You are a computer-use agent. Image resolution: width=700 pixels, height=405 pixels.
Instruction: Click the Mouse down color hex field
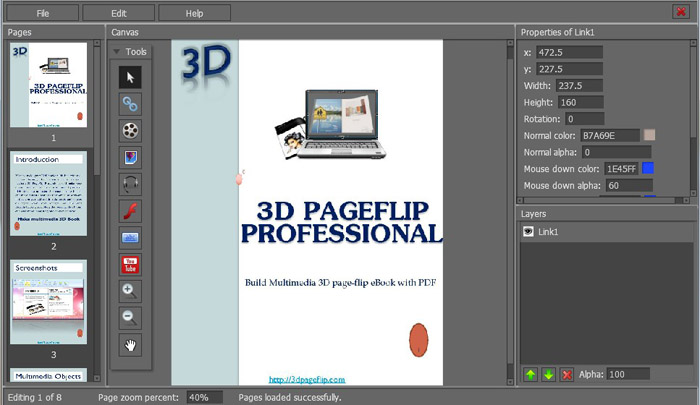[621, 169]
